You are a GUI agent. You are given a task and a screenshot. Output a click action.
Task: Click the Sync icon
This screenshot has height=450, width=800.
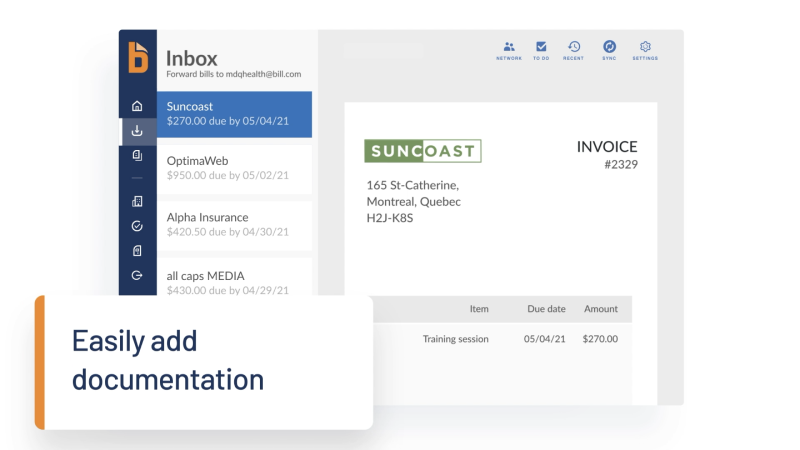[609, 51]
